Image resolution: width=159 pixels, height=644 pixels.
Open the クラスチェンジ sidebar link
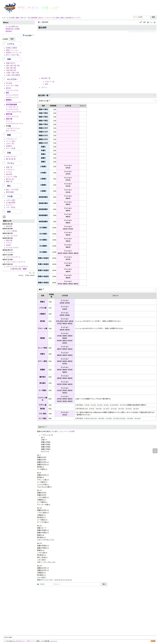[x=12, y=139]
